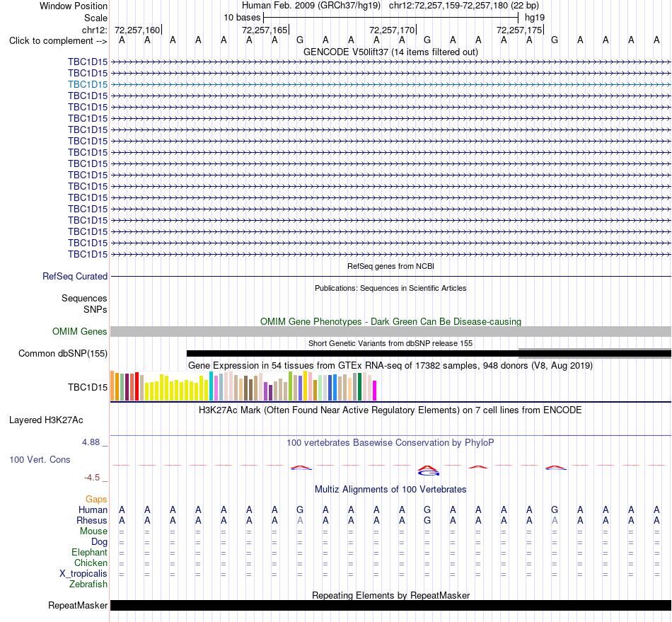
Task: Click 'Short Genetic Variants from dbSNP release 155'
Action: [x=390, y=343]
